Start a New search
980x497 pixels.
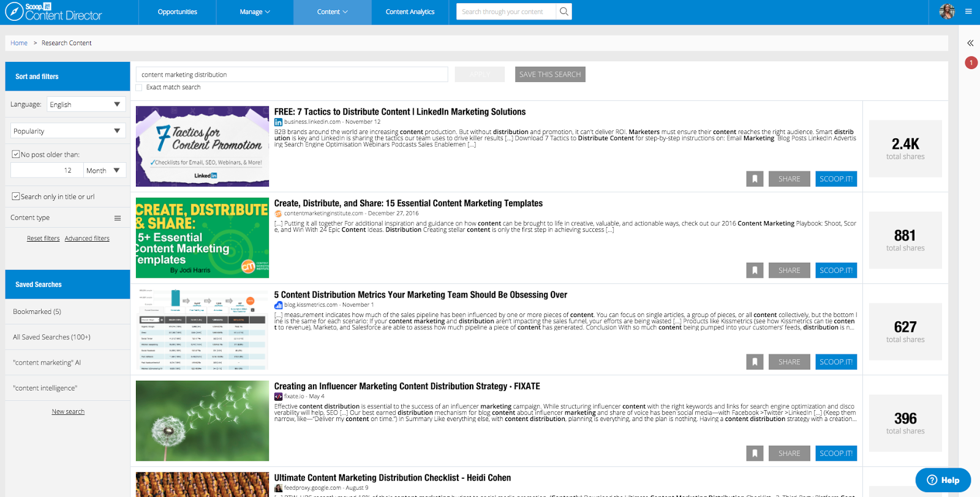tap(68, 412)
